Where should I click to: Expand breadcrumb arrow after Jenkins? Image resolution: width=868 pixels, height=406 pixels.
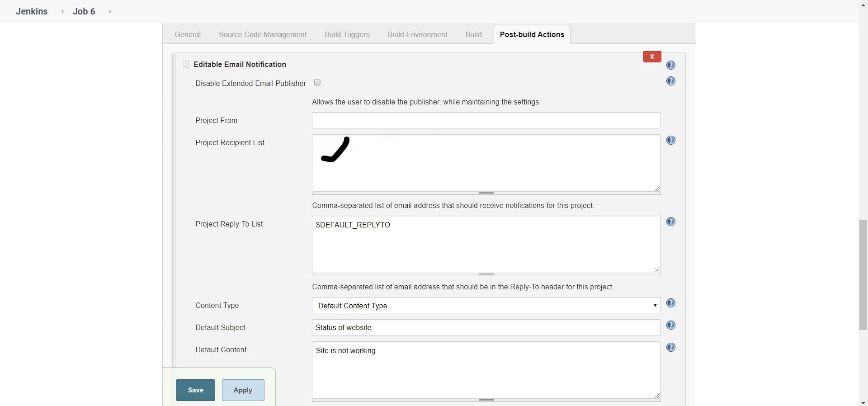62,11
